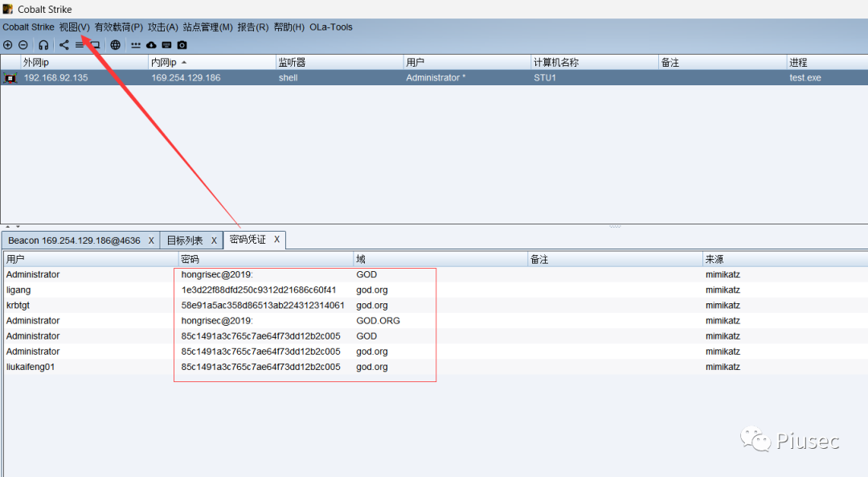Open the OLa-Tools menu
This screenshot has width=868, height=477.
[x=331, y=27]
